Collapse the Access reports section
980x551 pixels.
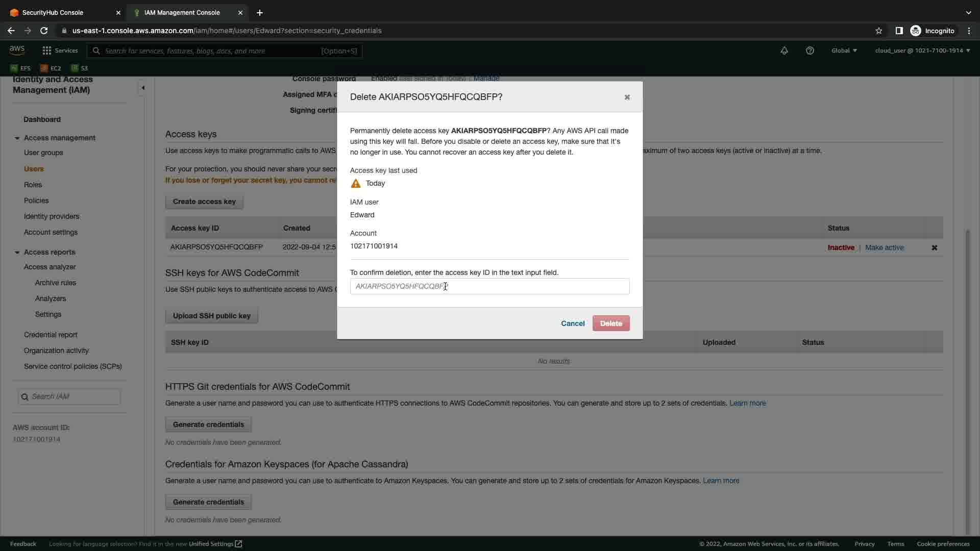pos(17,253)
